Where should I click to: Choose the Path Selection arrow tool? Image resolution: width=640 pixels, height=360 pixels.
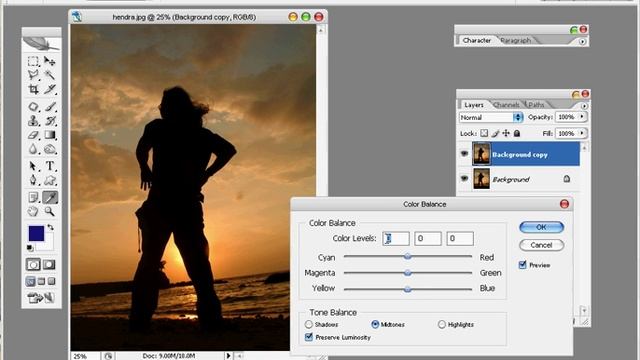(33, 166)
